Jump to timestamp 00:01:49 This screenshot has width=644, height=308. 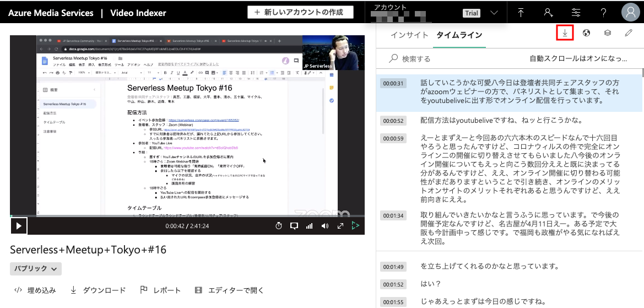click(393, 267)
